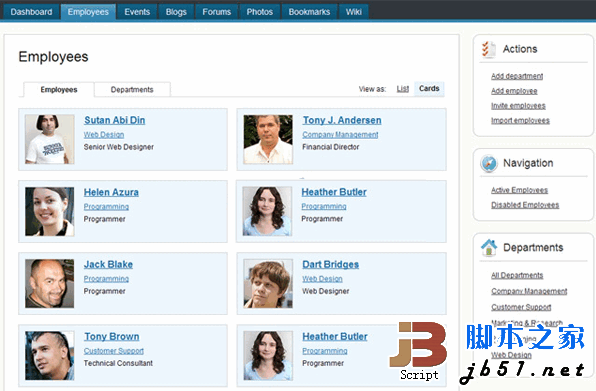
Task: Open the Wiki tab
Action: pos(353,12)
